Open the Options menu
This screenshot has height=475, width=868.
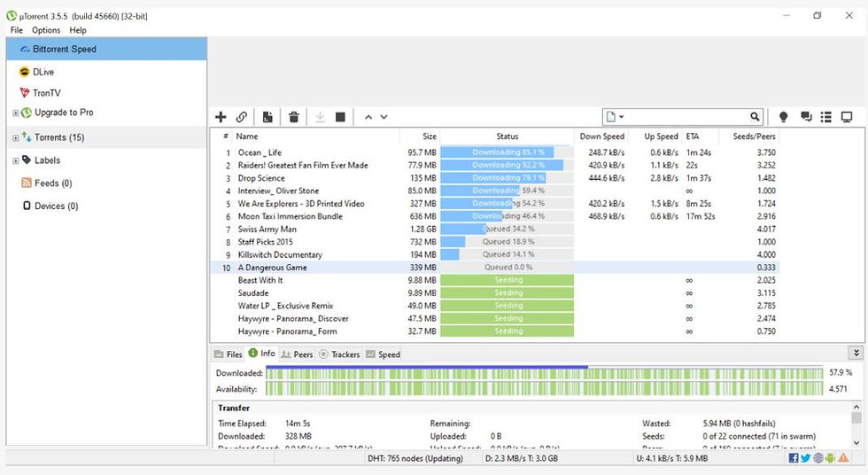[46, 30]
